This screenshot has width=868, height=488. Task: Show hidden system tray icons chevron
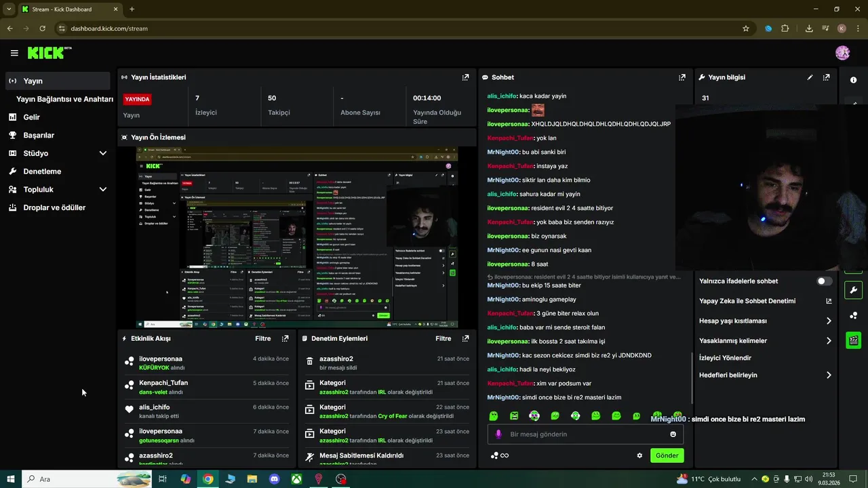[x=754, y=479]
